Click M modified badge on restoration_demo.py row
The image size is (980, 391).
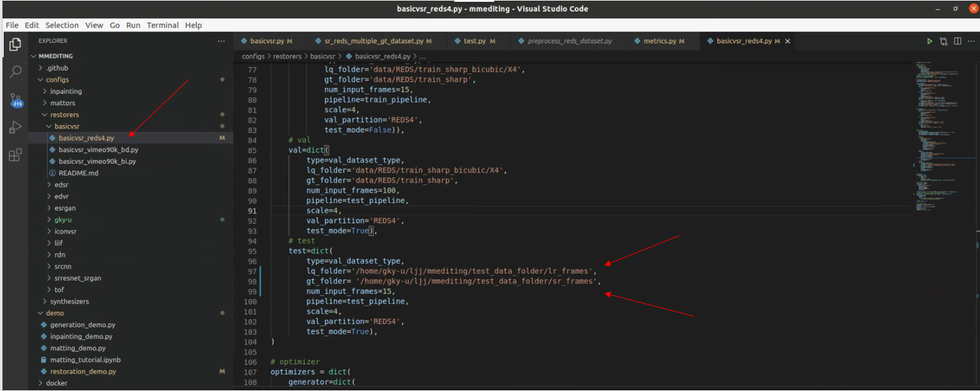pos(222,371)
